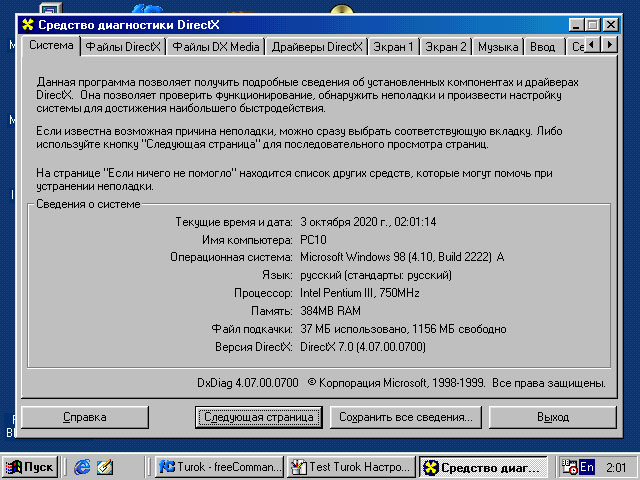Switch to the Музыка tab

[498, 47]
